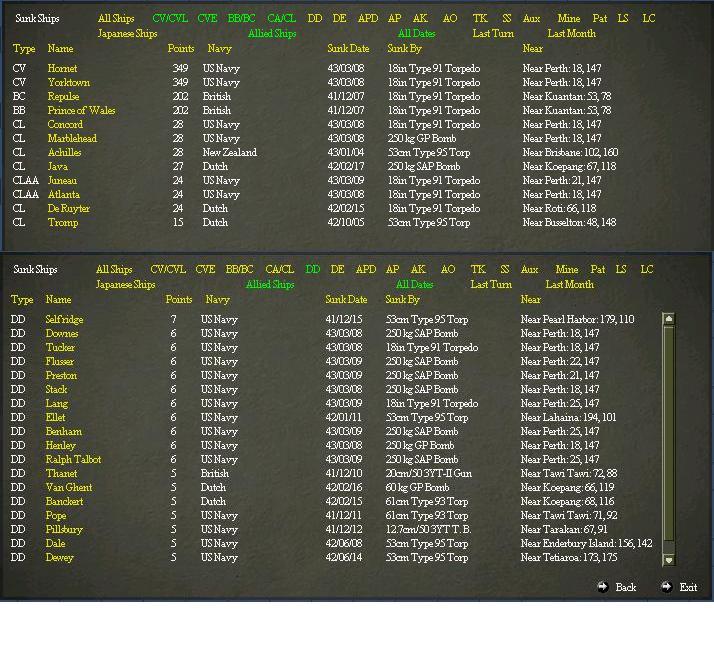
Task: Toggle Japanese Ships in top panel
Action: pos(128,34)
